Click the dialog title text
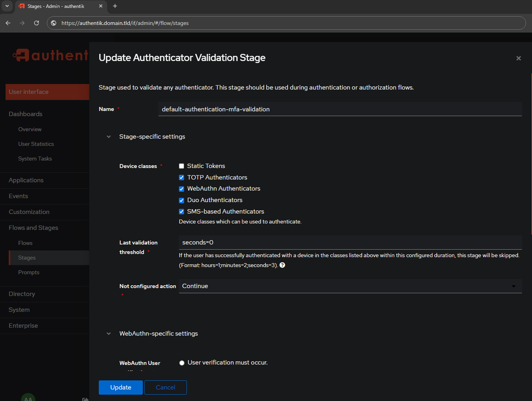 (x=182, y=58)
